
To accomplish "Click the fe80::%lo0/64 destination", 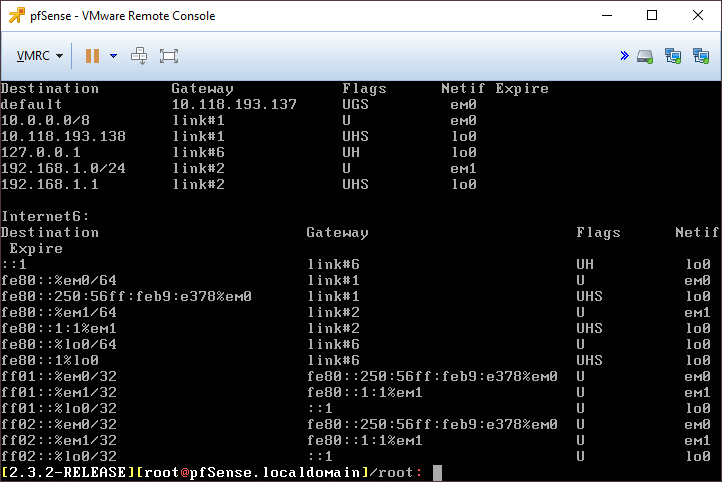I will tap(58, 344).
